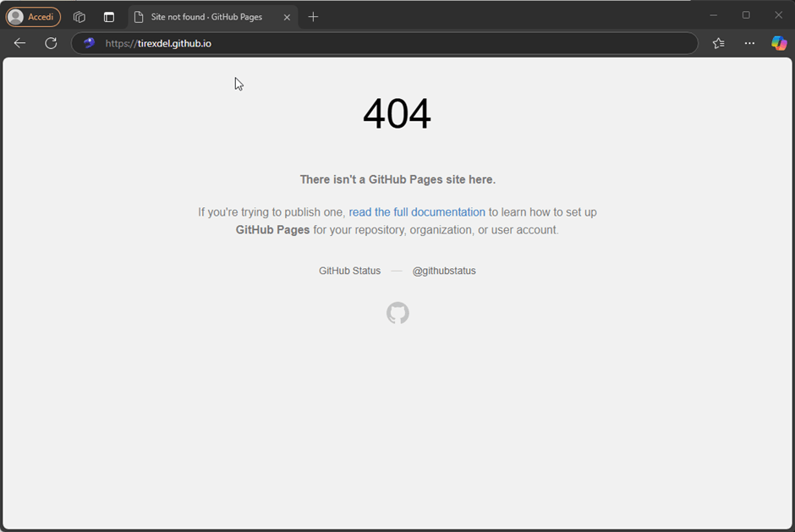This screenshot has height=532, width=795.
Task: Refresh the page
Action: tap(51, 43)
